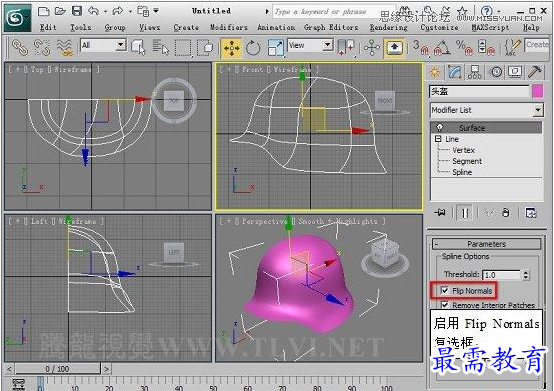Select the Spline sub-object level
The width and height of the screenshot is (554, 391).
pyautogui.click(x=462, y=172)
